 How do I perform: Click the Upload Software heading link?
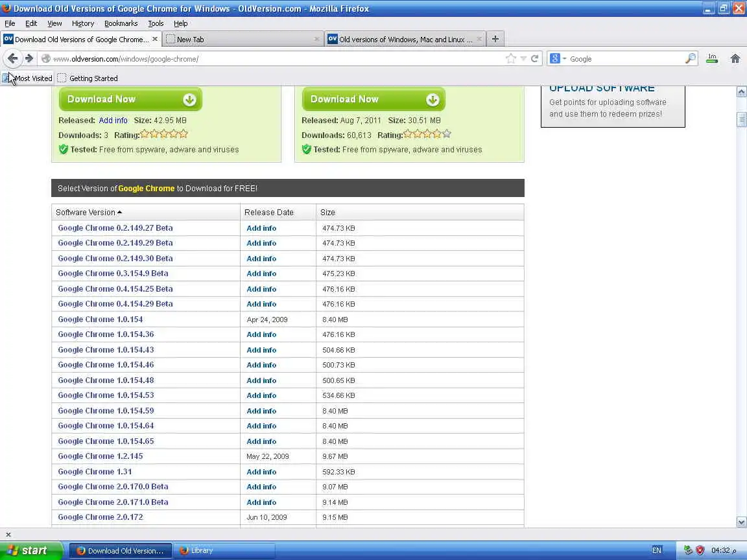coord(602,89)
